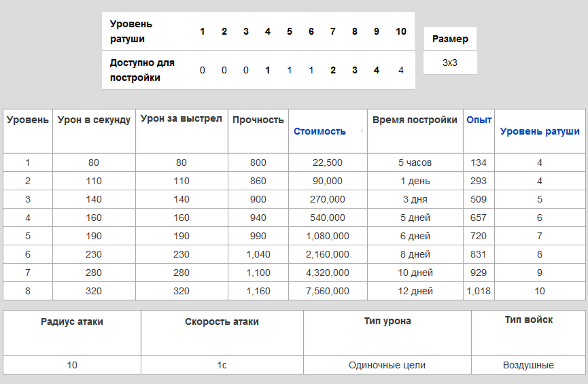The image size is (588, 384).
Task: Select the Размер header cell
Action: coord(450,39)
